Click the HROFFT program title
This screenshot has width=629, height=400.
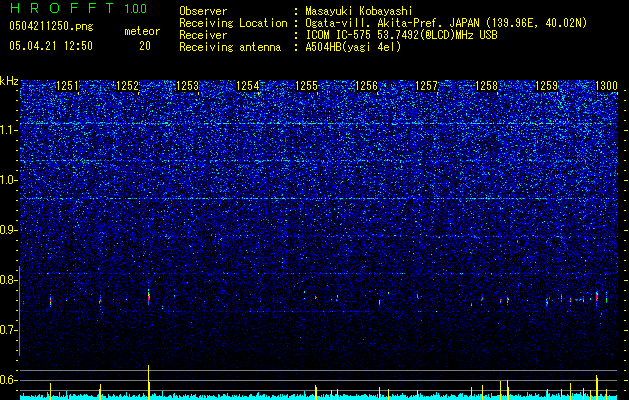point(63,8)
